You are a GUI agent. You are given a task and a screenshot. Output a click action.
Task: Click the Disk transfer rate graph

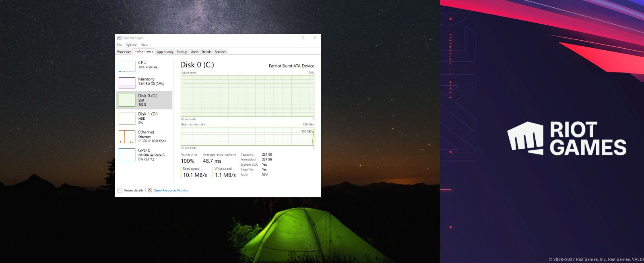click(x=248, y=136)
